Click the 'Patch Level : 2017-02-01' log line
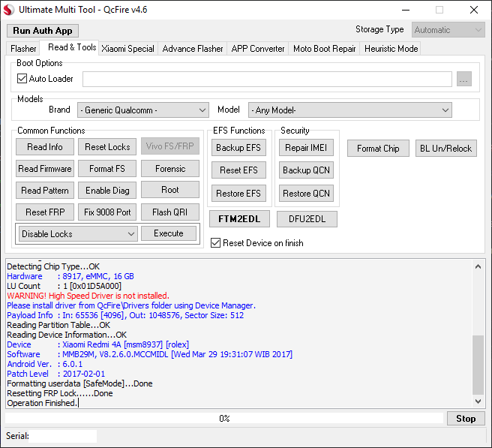The width and height of the screenshot is (492, 448). point(55,374)
